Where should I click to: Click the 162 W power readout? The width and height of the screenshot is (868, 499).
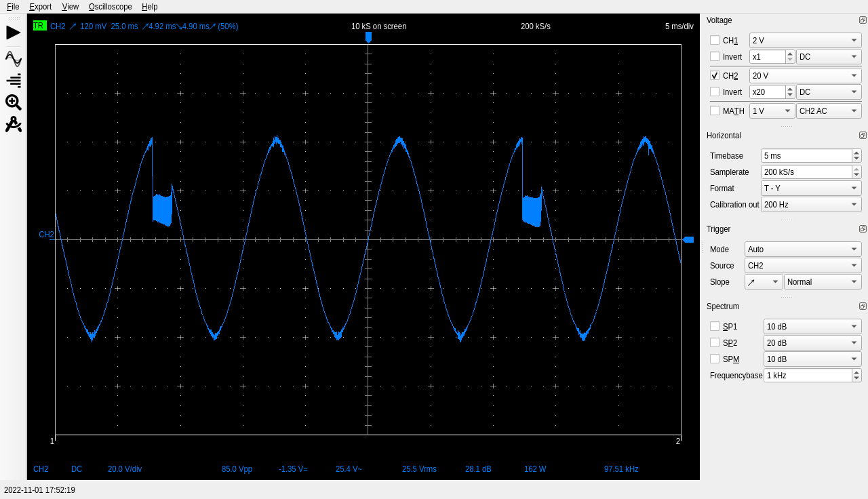pos(535,469)
